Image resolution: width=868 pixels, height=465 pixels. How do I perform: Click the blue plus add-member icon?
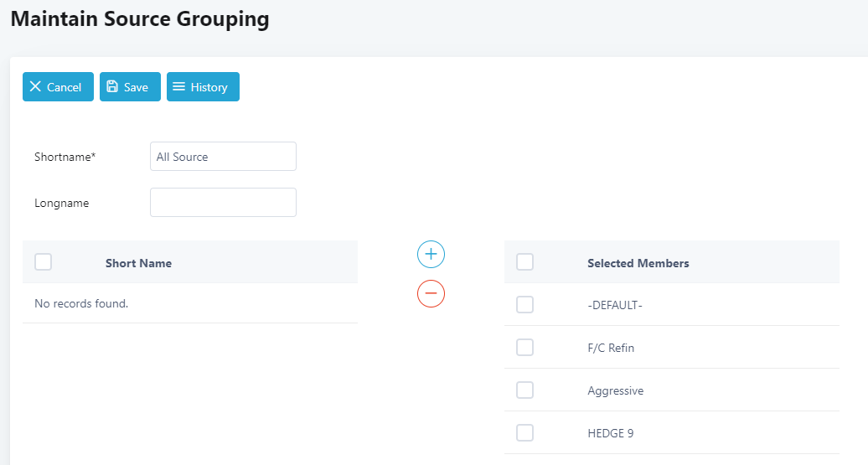pyautogui.click(x=431, y=254)
